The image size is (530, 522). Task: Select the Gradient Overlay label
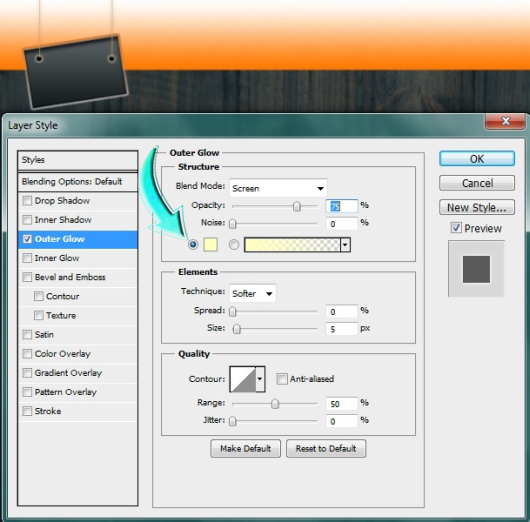[x=68, y=373]
